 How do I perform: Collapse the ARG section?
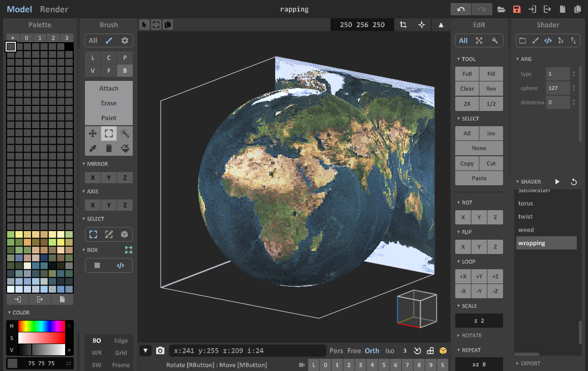524,59
